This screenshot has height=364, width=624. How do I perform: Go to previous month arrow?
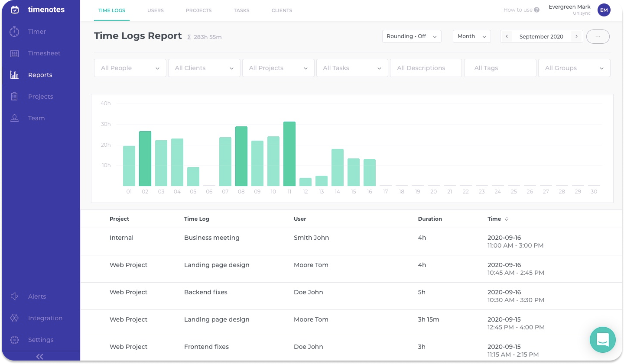[x=507, y=36]
